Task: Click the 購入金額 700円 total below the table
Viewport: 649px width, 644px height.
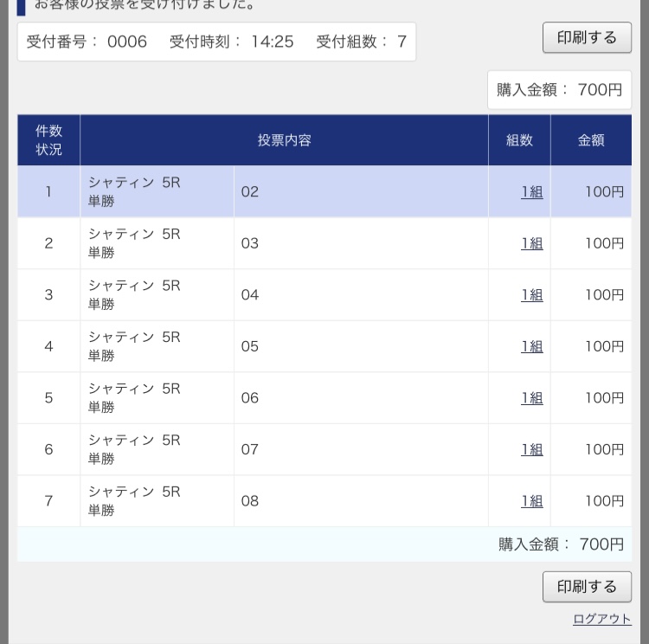Action: point(560,544)
